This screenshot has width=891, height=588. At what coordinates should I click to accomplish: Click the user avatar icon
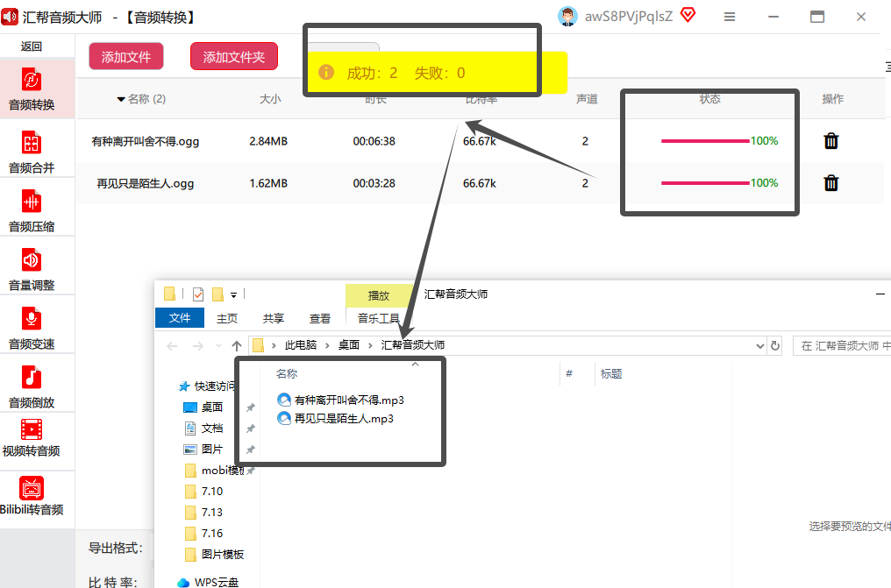(567, 17)
